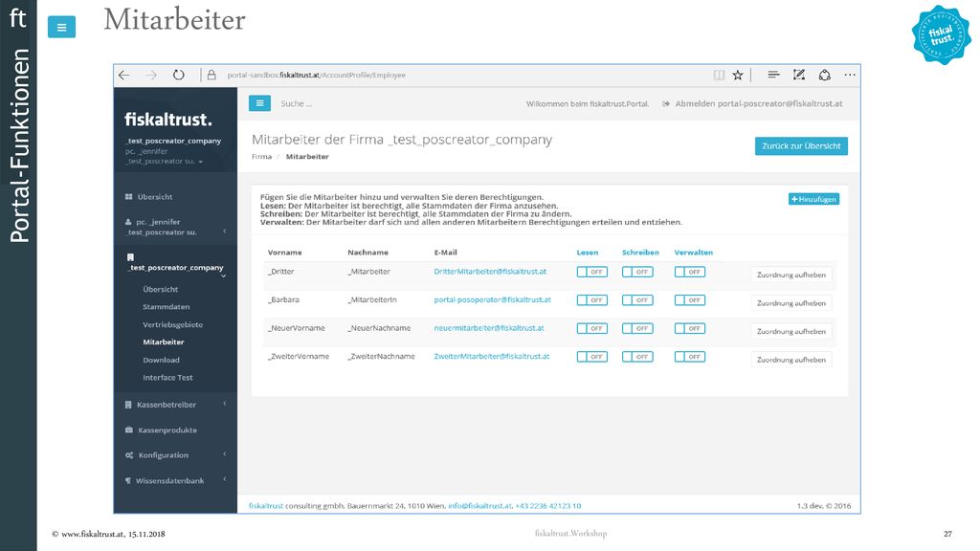Click Zuordnung aufheben for _Dritter
980x551 pixels.
pyautogui.click(x=791, y=275)
